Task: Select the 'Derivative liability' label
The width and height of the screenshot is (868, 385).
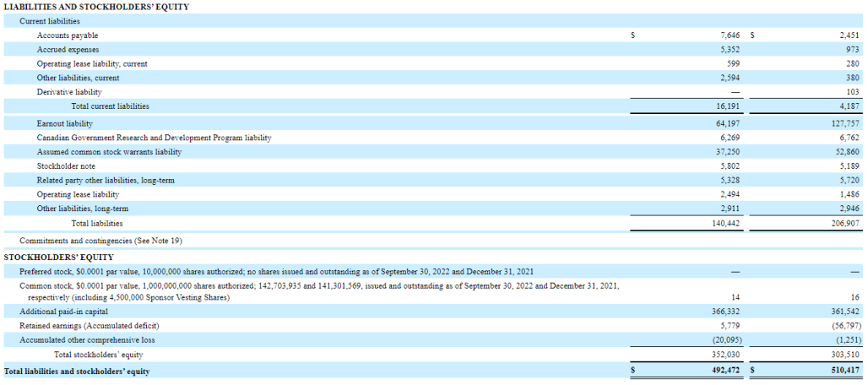Action: pyautogui.click(x=69, y=92)
